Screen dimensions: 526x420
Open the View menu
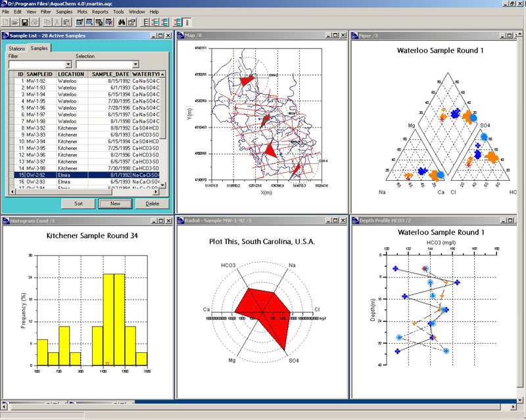(x=31, y=11)
